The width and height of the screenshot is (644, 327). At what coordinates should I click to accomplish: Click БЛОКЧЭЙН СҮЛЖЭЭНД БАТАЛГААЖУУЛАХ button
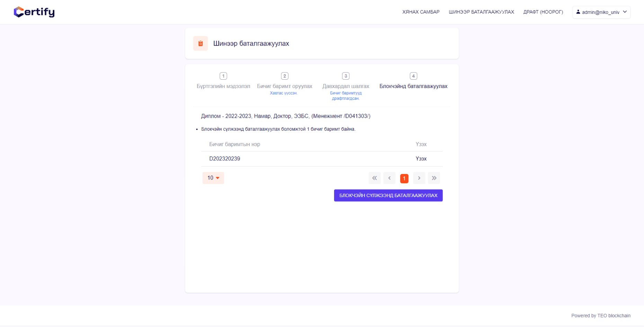[388, 195]
